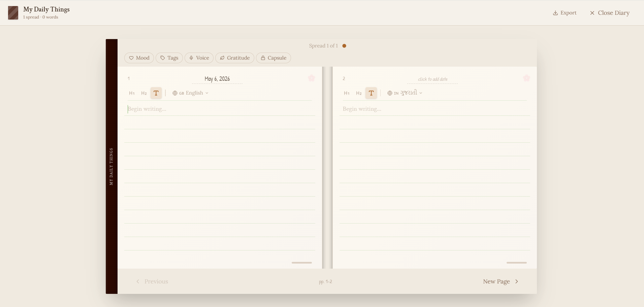
Task: Open the Gratitude option
Action: pos(235,58)
